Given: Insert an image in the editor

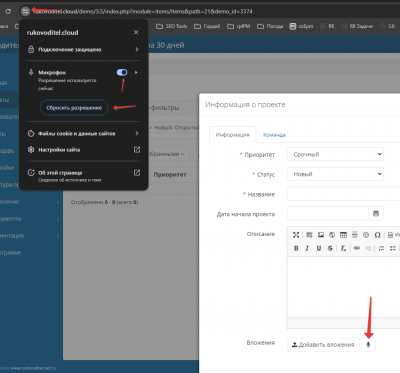Looking at the screenshot, I should pos(321,235).
